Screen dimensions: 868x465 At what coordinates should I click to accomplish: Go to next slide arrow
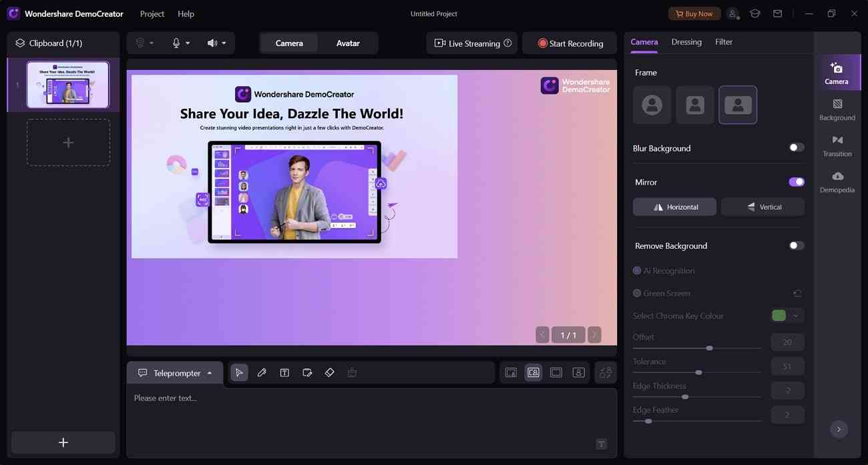tap(594, 335)
